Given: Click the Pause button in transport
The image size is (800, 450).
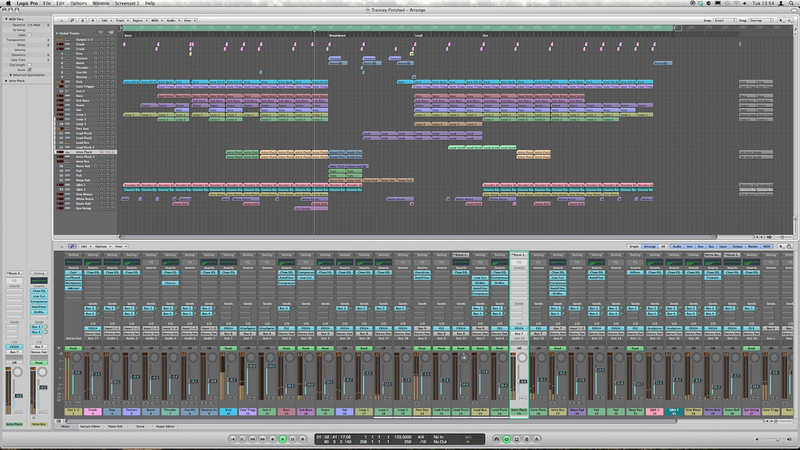Looking at the screenshot, I should [x=294, y=439].
